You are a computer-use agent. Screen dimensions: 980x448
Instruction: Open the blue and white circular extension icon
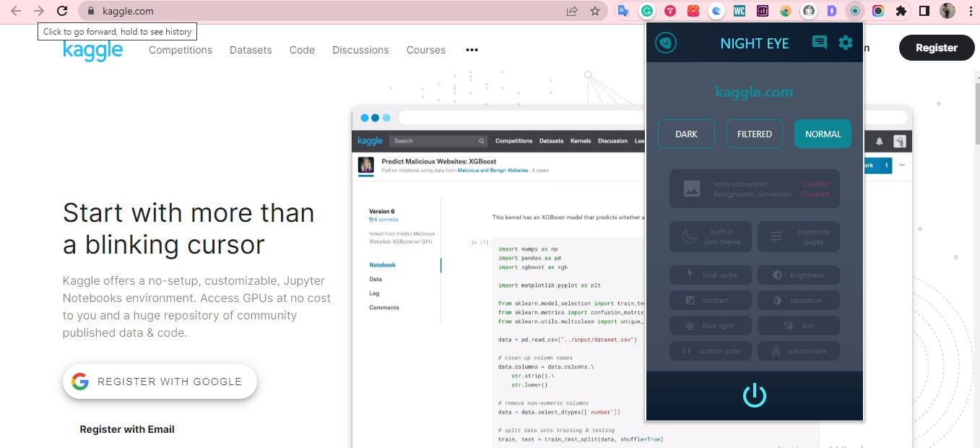point(716,11)
